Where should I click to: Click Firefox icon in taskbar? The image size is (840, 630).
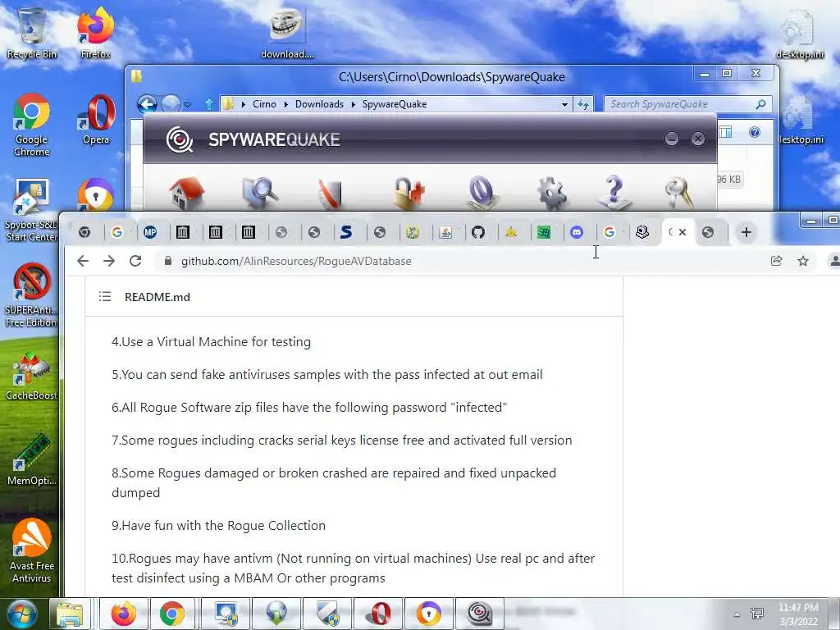(x=123, y=614)
